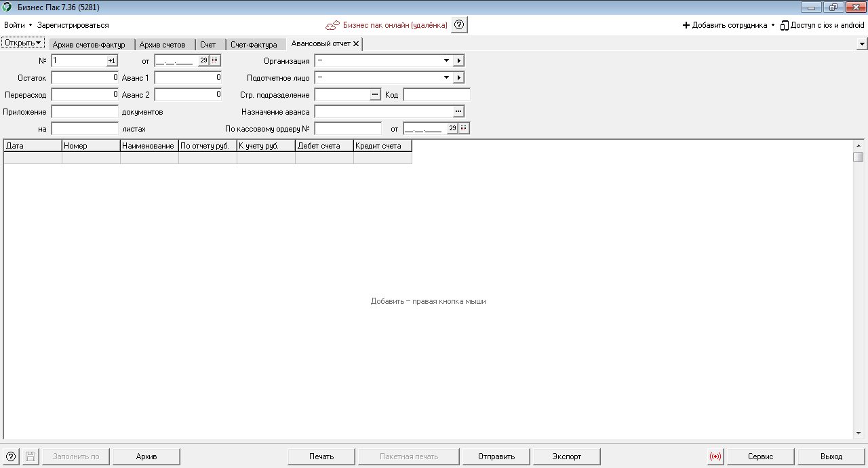Screen dimensions: 868x468
Task: Click the help question mark icon near online link
Action: pos(459,25)
